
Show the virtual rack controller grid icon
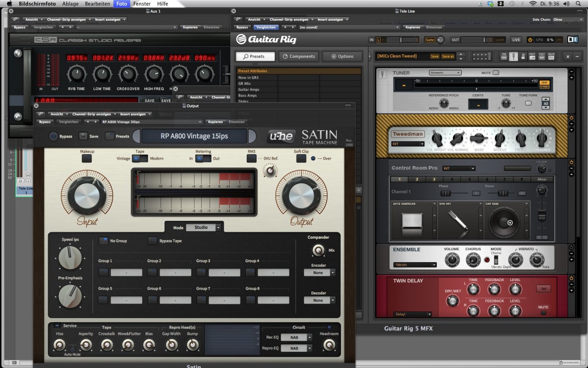point(481,56)
